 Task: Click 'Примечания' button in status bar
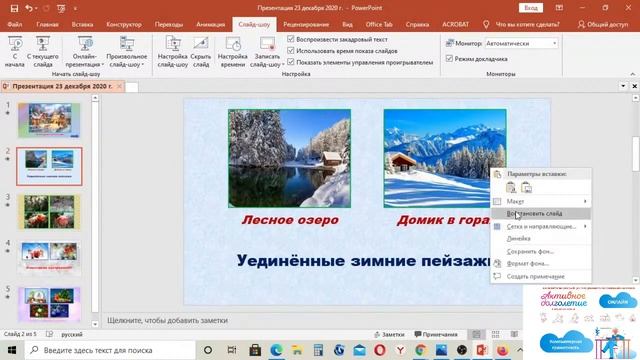(x=436, y=334)
